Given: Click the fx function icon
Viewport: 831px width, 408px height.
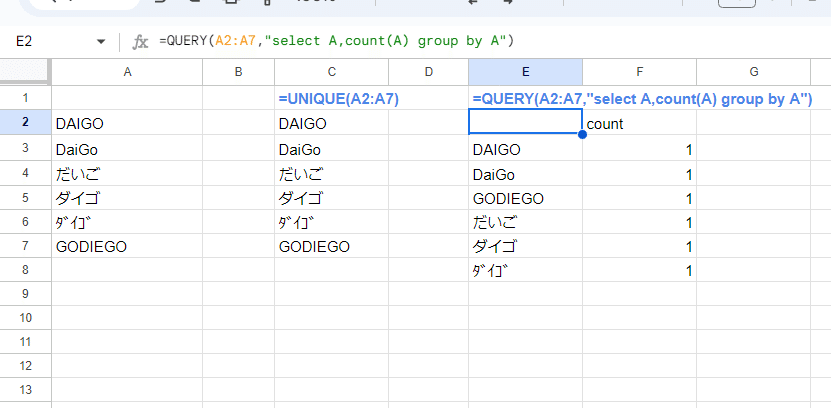Looking at the screenshot, I should click(140, 42).
